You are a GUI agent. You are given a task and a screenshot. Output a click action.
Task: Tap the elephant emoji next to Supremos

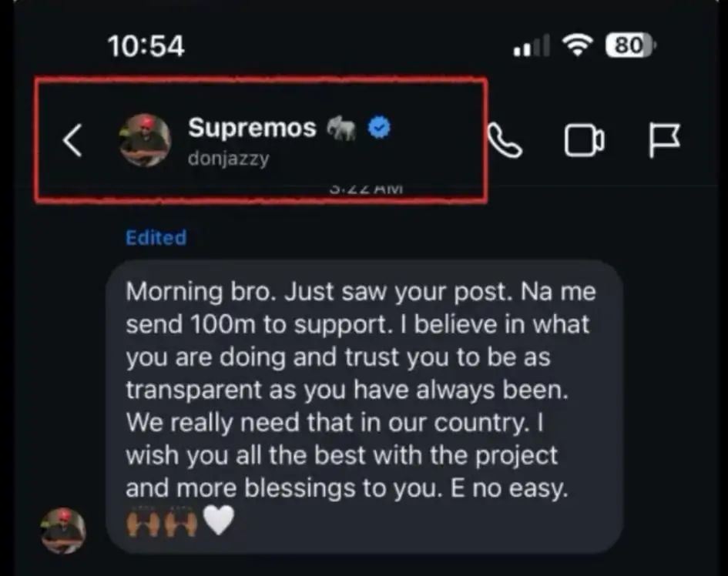(x=341, y=128)
